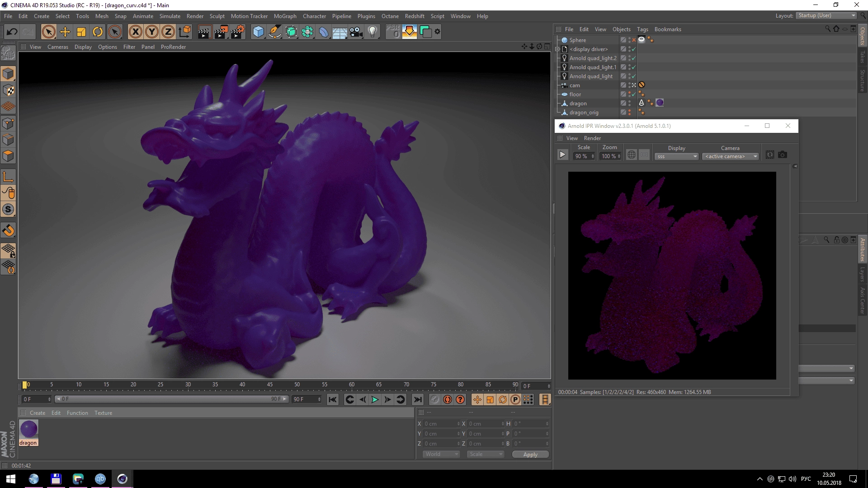The width and height of the screenshot is (868, 488).
Task: Select the Texture mode icon
Action: click(8, 90)
